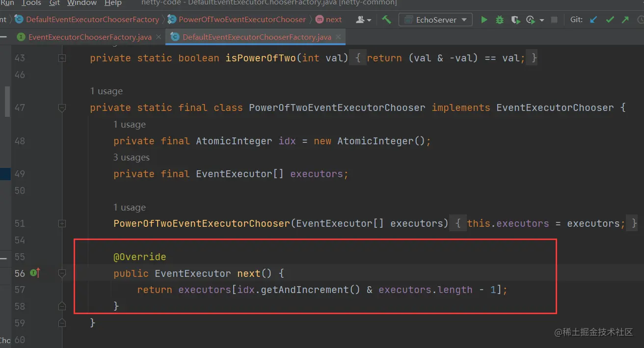This screenshot has width=644, height=348.
Task: Click '1 usage' hint above the constructor
Action: click(130, 208)
